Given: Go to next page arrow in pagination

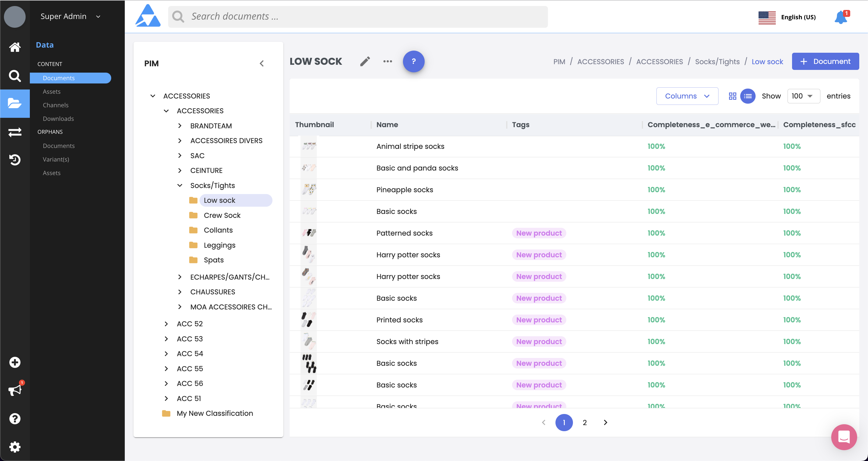Looking at the screenshot, I should pyautogui.click(x=605, y=422).
